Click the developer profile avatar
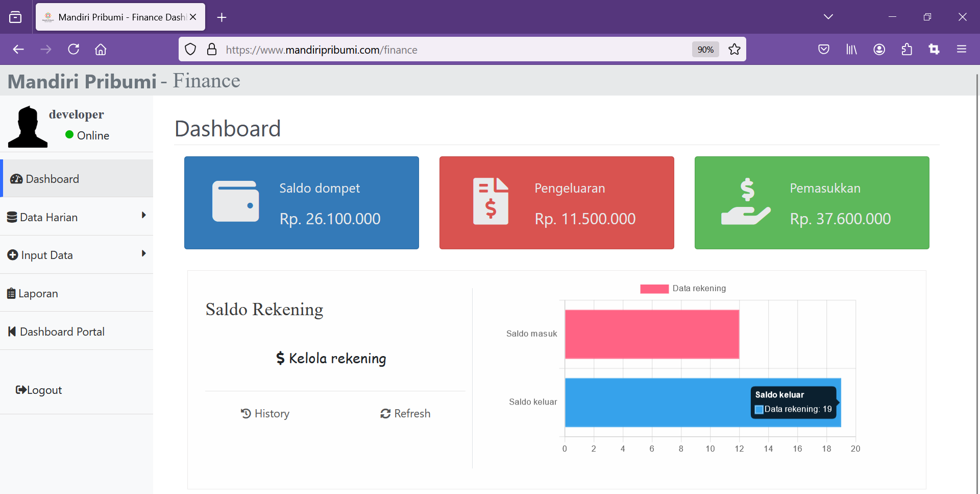The width and height of the screenshot is (980, 494). 28,127
